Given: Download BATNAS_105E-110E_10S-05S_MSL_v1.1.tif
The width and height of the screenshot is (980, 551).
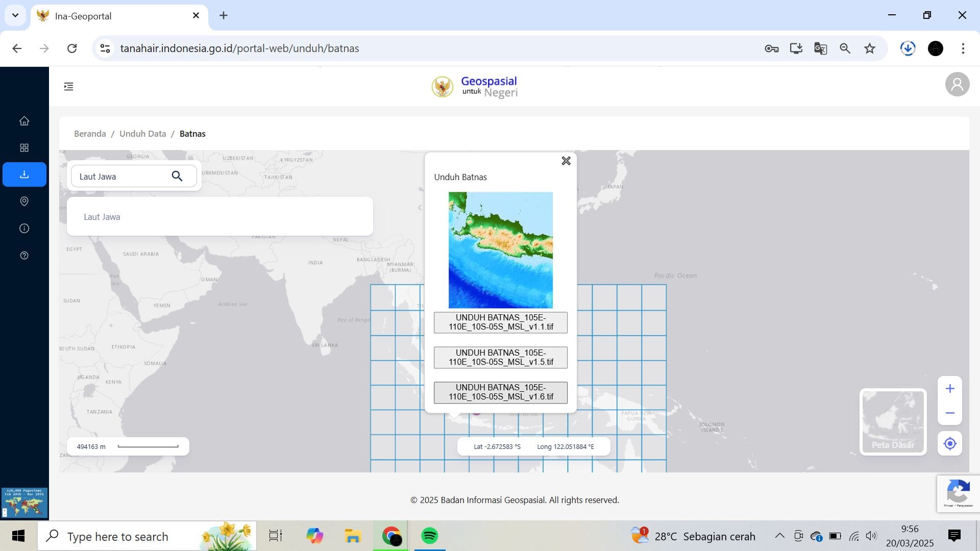Looking at the screenshot, I should (x=500, y=322).
